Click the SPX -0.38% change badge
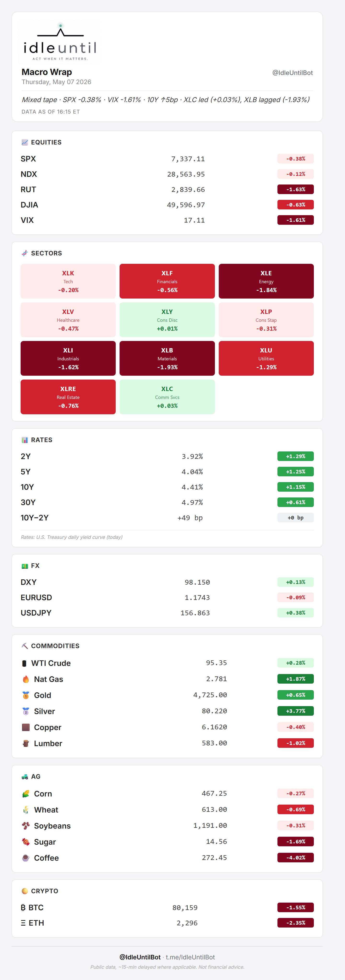The image size is (345, 980). (296, 159)
